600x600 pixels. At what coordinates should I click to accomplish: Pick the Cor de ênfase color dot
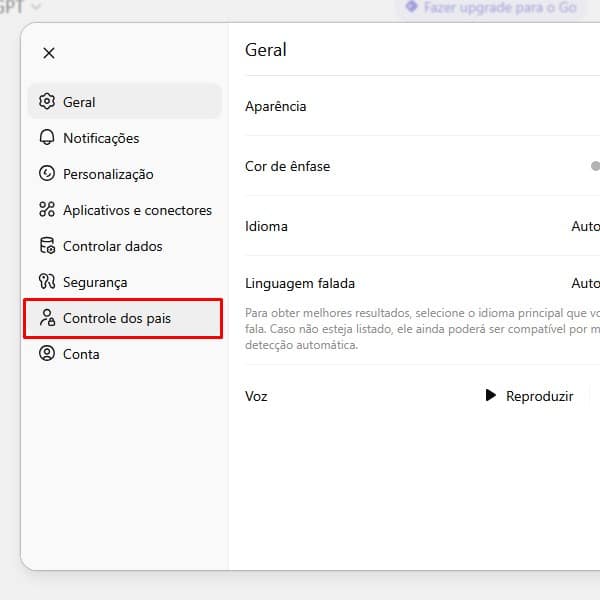(x=595, y=166)
